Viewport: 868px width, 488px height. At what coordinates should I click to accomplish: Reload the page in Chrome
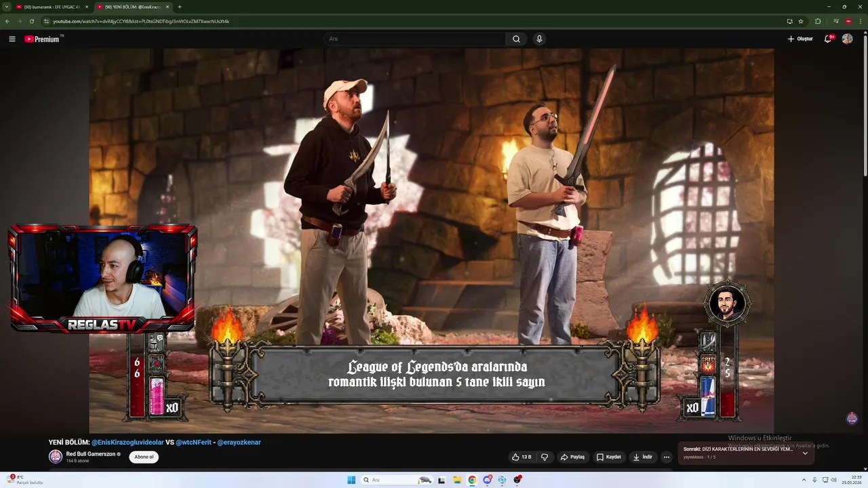(31, 21)
